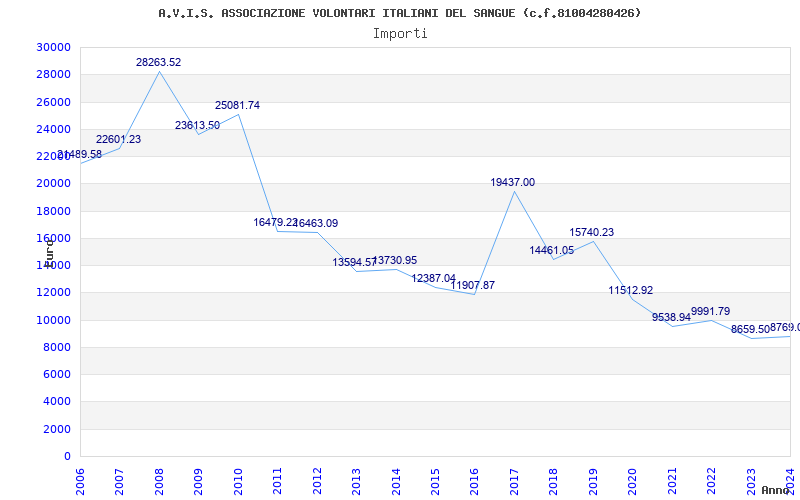
Task: Click the Importi subtitle
Action: [x=399, y=34]
